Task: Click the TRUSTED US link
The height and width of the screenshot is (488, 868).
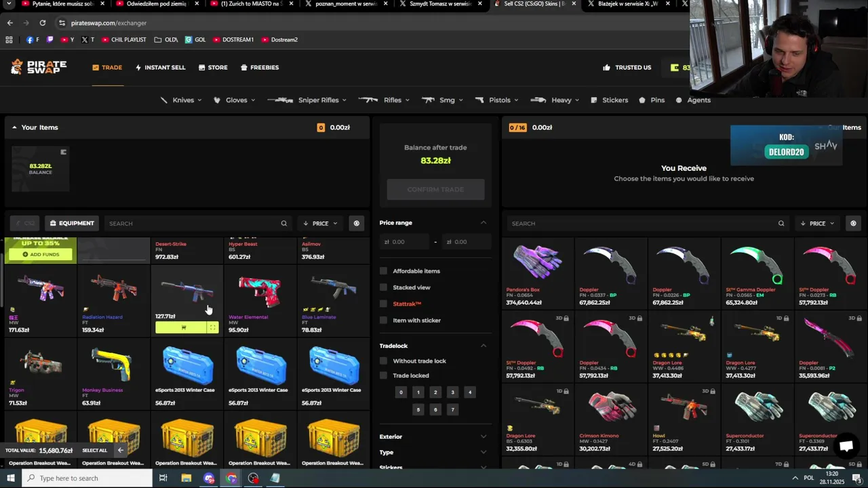Action: tap(627, 68)
